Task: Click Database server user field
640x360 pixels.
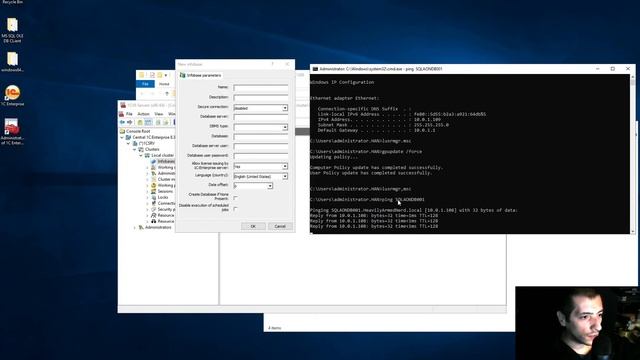Action: (261, 146)
